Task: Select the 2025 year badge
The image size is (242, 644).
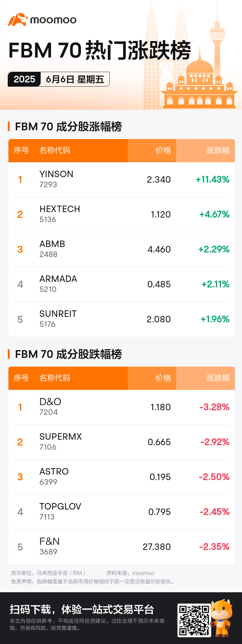Action: pos(24,79)
